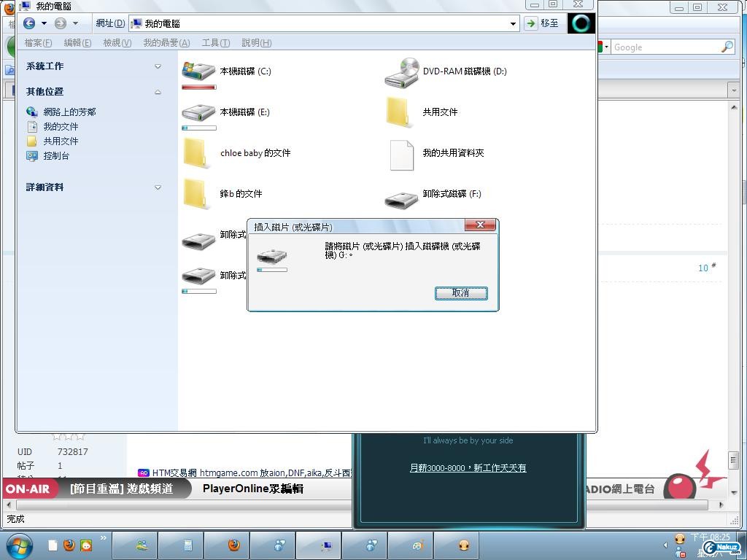Viewport: 747px width, 560px height.
Task: Expand the 詳細資料 sidebar section
Action: 158,187
